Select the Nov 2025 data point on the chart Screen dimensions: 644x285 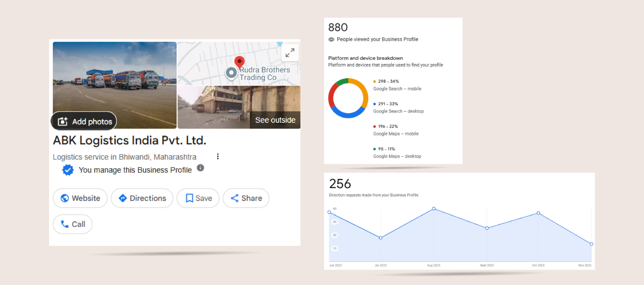click(591, 244)
